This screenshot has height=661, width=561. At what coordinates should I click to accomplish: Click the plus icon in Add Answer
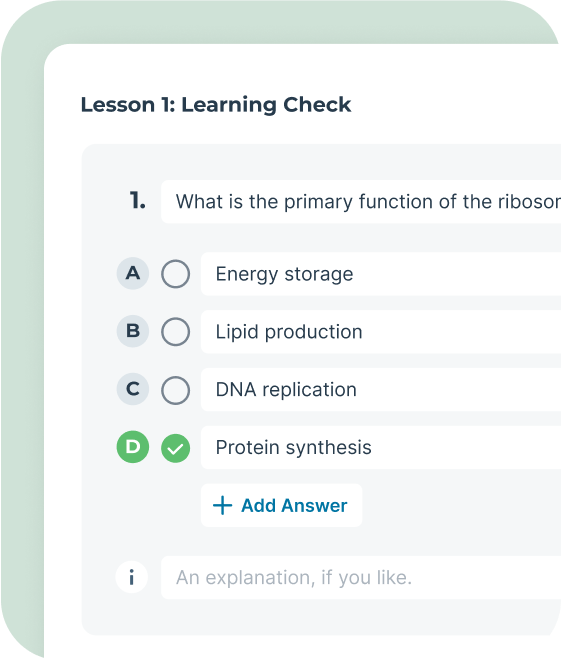point(223,505)
